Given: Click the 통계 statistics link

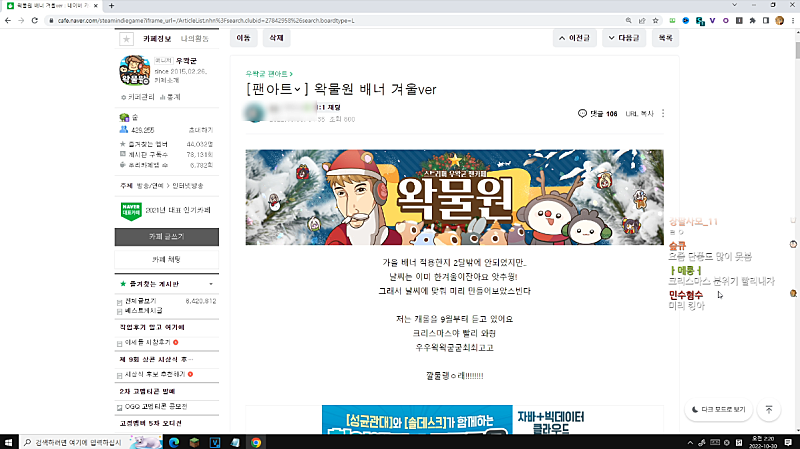Looking at the screenshot, I should [170, 97].
